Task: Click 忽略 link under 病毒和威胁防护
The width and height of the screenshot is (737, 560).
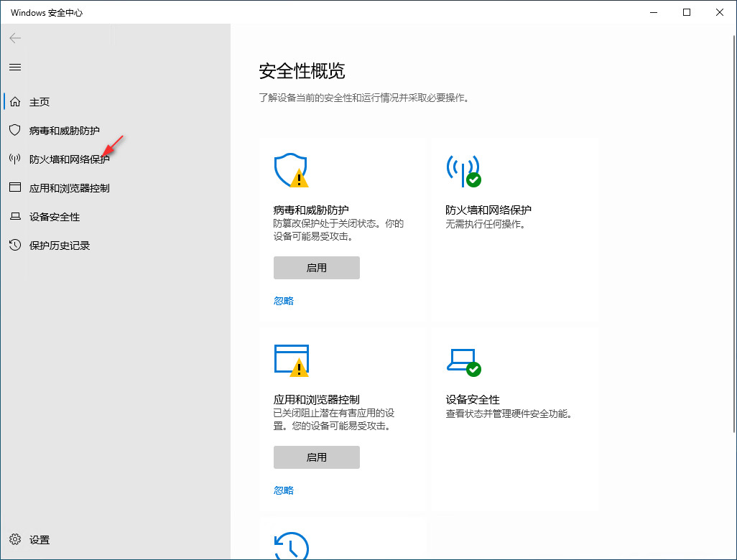Action: click(x=284, y=301)
